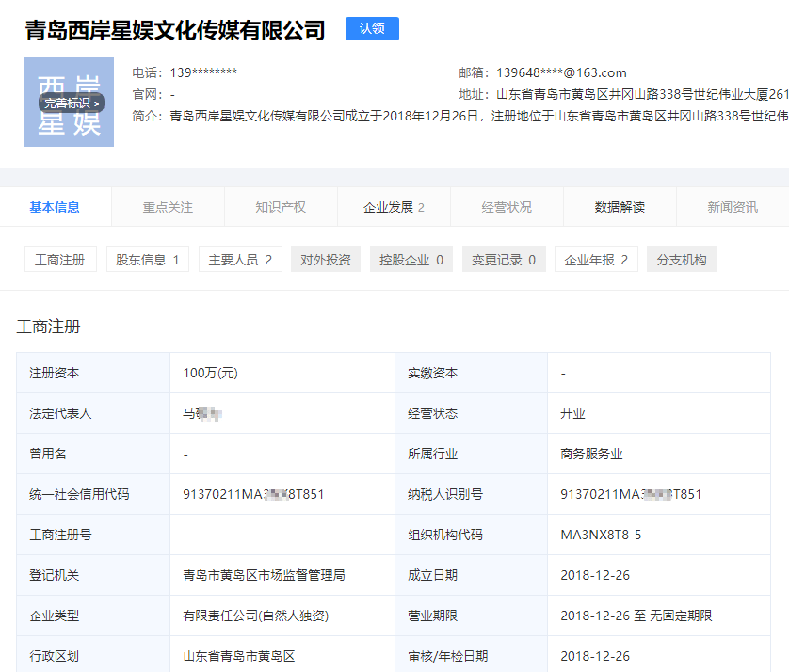
Task: Open the 重点关注 tab
Action: [168, 207]
